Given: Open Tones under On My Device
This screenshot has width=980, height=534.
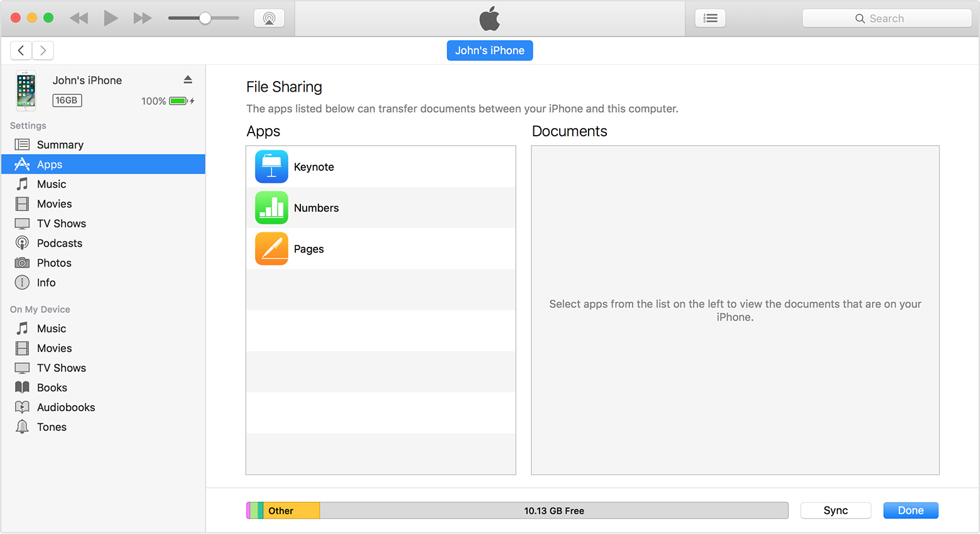Looking at the screenshot, I should click(x=103, y=427).
